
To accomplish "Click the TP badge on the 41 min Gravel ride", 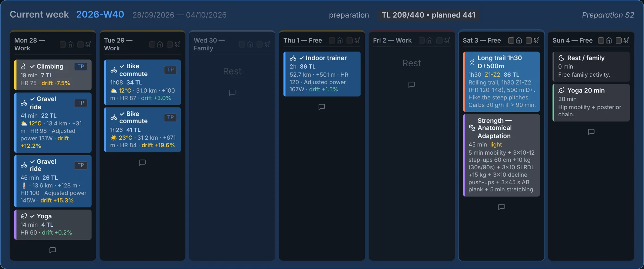I will point(81,103).
